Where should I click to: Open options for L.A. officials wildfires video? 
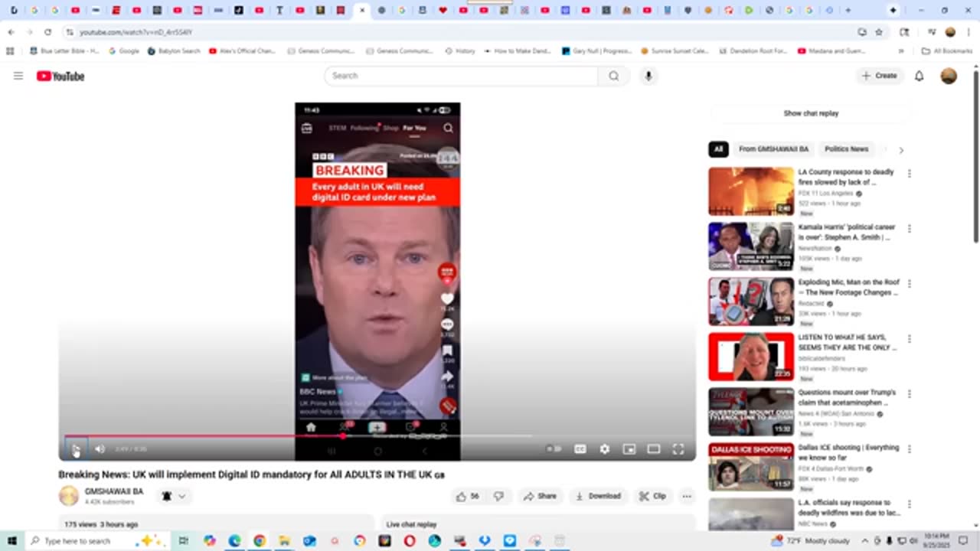[910, 504]
